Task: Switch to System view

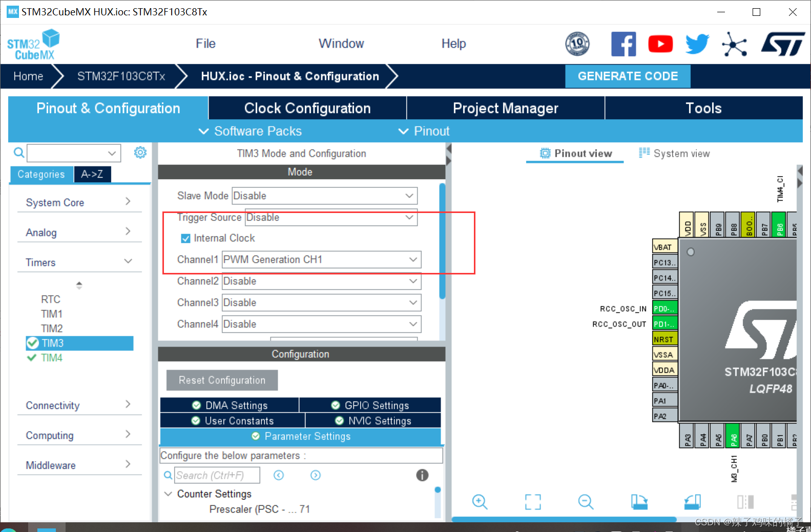Action: click(x=674, y=153)
